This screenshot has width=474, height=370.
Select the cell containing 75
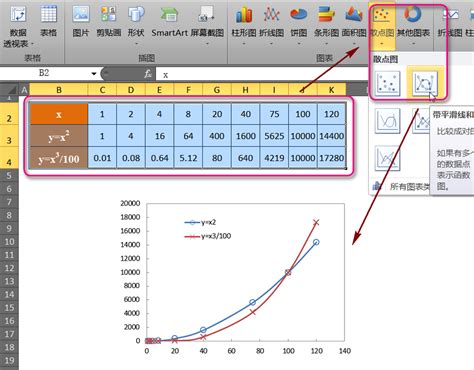click(274, 114)
